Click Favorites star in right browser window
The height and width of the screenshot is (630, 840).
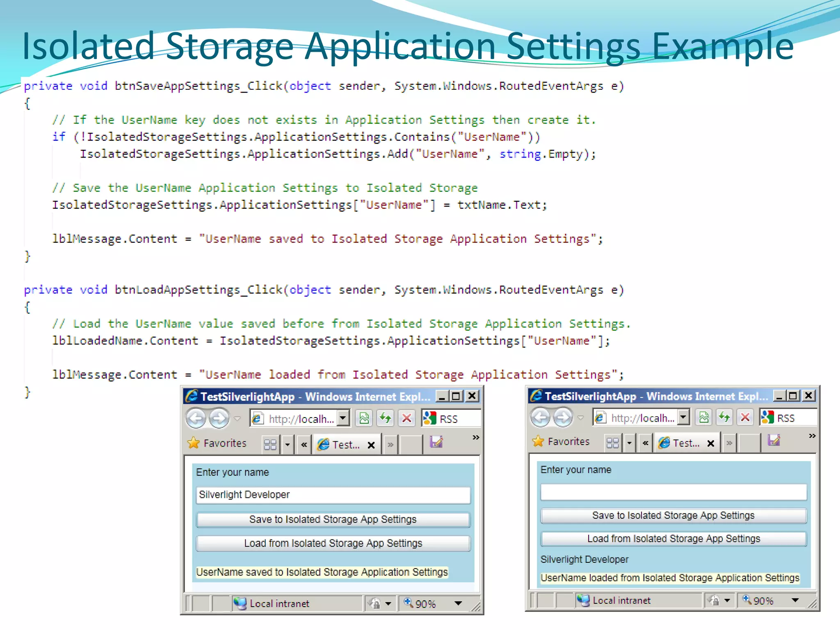538,442
